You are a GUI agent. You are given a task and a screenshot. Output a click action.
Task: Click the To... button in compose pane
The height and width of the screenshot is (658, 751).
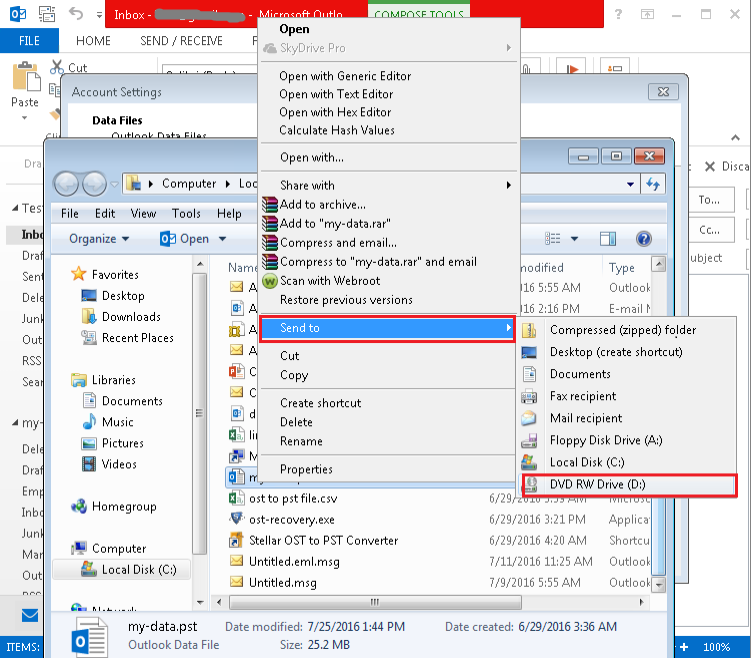pos(709,200)
